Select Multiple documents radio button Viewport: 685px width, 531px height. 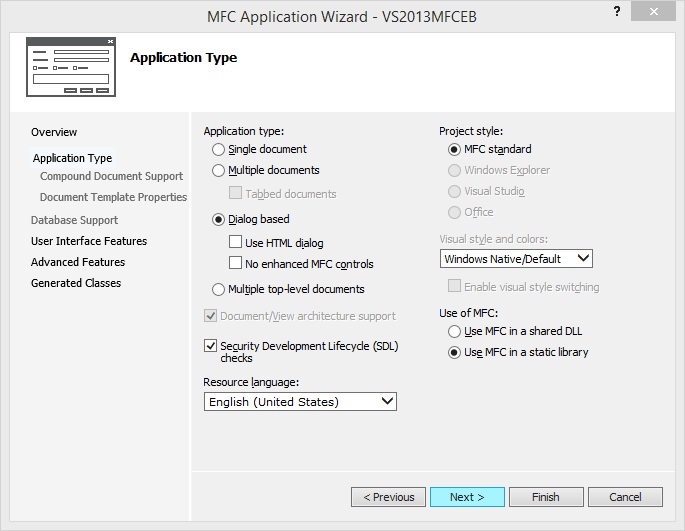tap(219, 171)
